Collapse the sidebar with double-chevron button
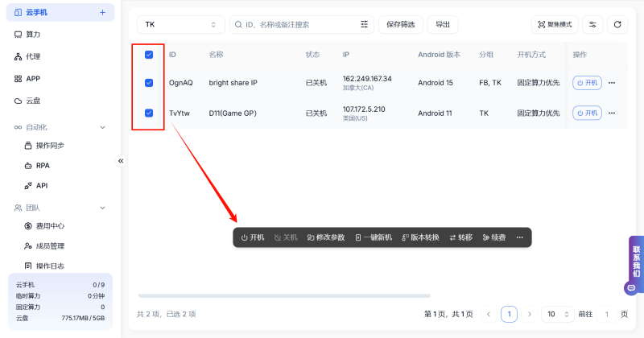 121,161
